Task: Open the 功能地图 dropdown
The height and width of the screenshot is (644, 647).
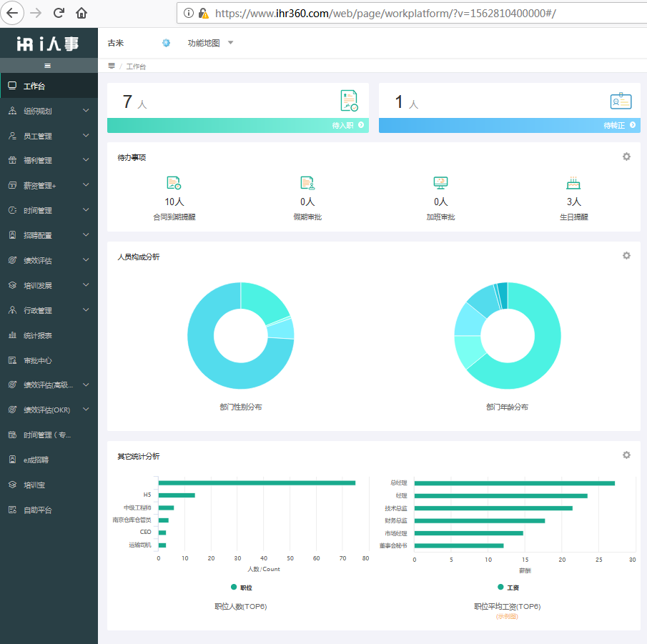Action: click(x=210, y=43)
